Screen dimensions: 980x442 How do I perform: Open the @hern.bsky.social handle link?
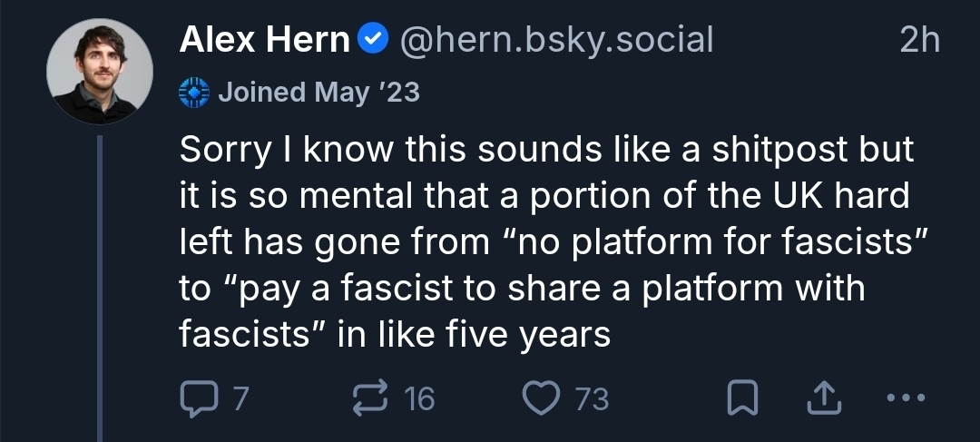(556, 40)
